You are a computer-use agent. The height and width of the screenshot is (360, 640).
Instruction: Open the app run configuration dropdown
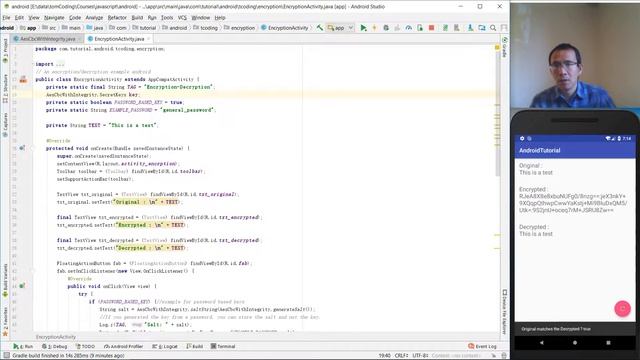340,28
